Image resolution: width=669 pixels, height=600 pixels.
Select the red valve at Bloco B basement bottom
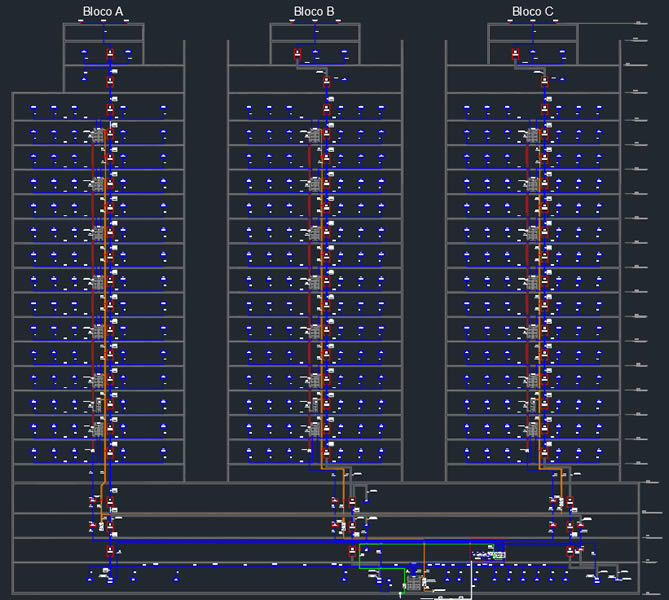pyautogui.click(x=352, y=551)
